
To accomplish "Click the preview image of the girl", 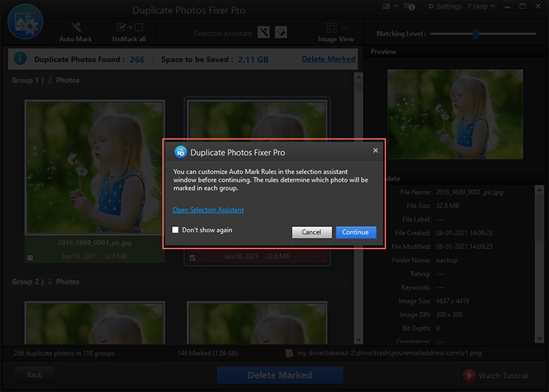I will [455, 114].
